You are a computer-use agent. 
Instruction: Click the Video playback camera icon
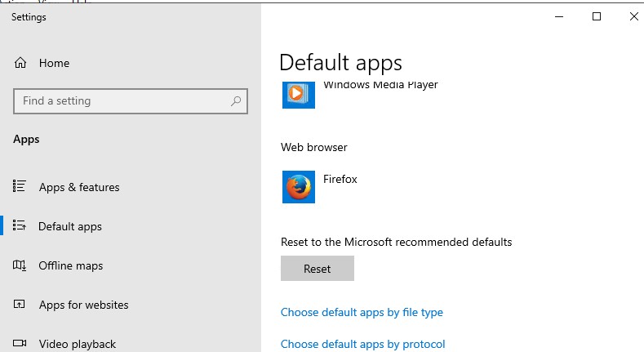(x=20, y=344)
